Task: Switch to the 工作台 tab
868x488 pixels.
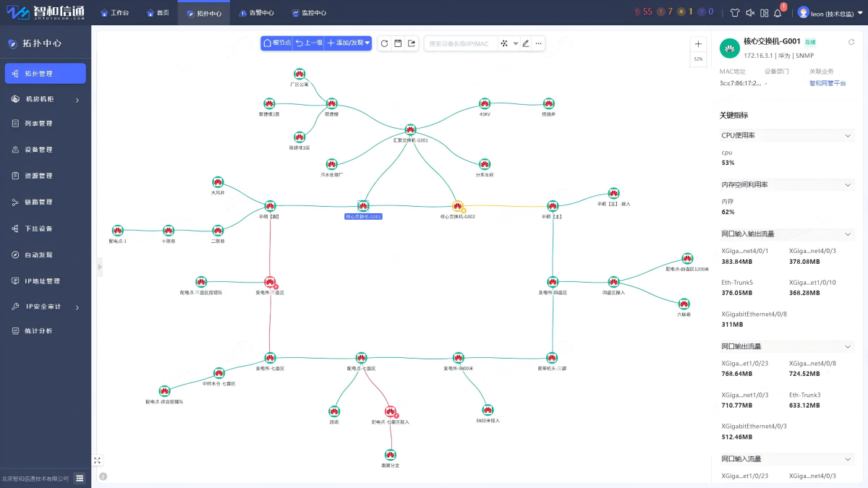Action: point(114,12)
